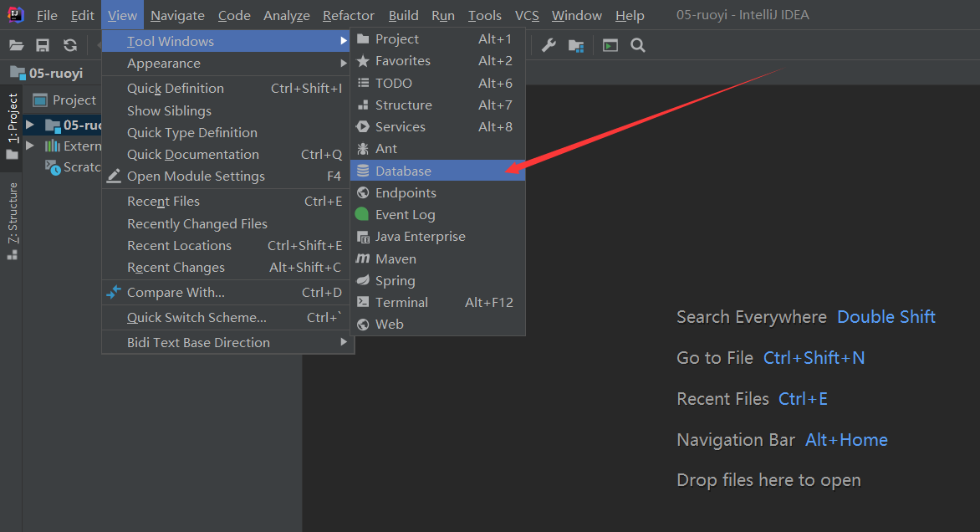Open the Structure tool window entry
The image size is (980, 532).
point(437,105)
